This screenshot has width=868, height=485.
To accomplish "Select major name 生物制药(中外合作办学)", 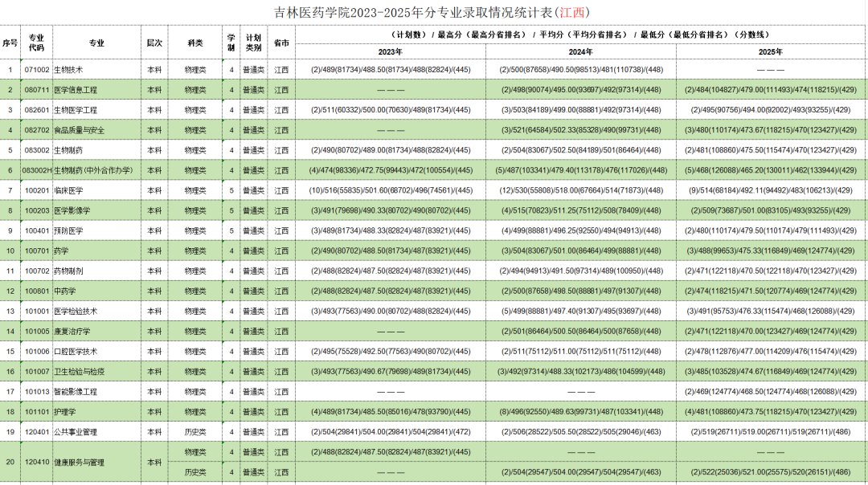I will (93, 170).
